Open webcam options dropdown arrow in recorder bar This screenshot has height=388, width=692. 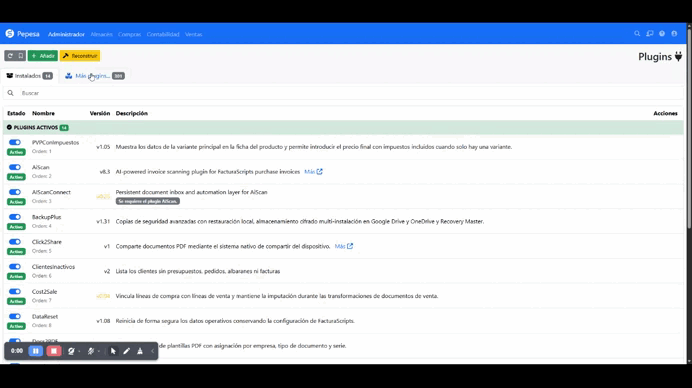79,351
